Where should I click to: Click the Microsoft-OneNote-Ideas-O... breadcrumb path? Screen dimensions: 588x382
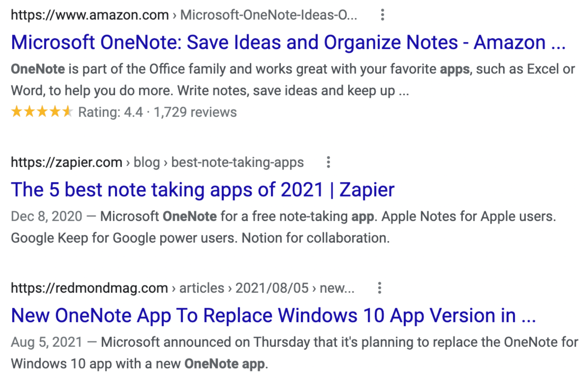269,15
